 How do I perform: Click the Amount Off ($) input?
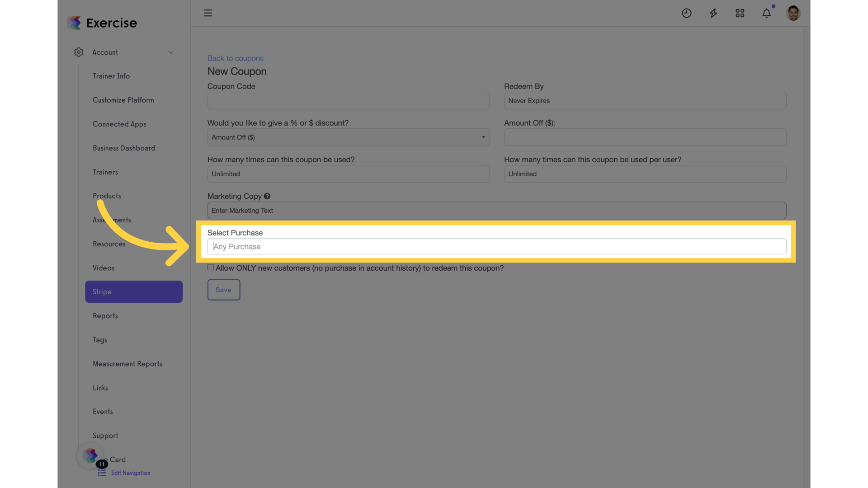click(x=645, y=137)
